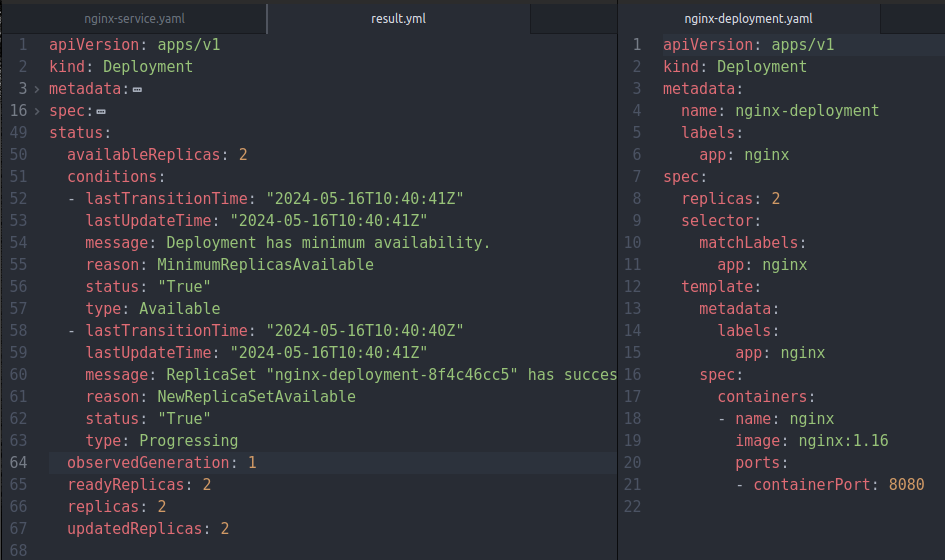Click the 'observedGeneration' key text

click(148, 462)
